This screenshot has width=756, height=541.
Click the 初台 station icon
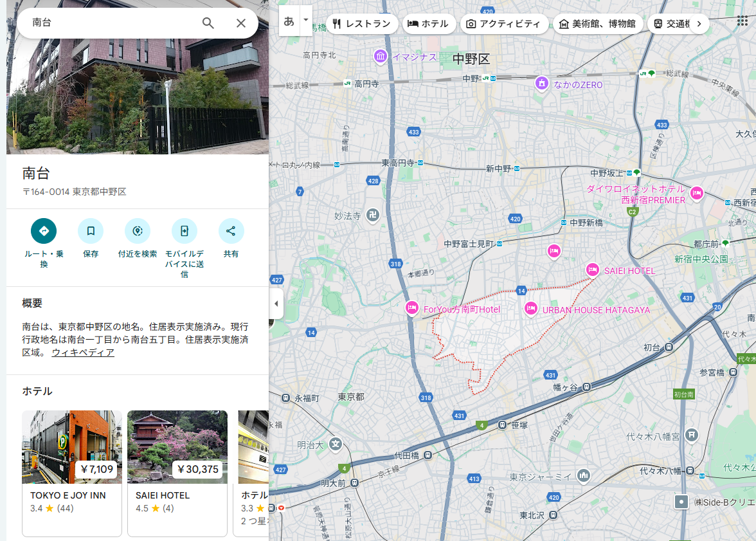[x=669, y=347]
